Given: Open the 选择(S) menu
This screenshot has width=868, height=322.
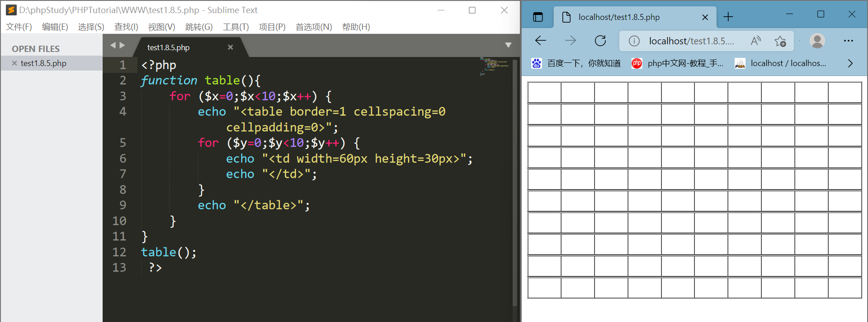Looking at the screenshot, I should click(91, 27).
